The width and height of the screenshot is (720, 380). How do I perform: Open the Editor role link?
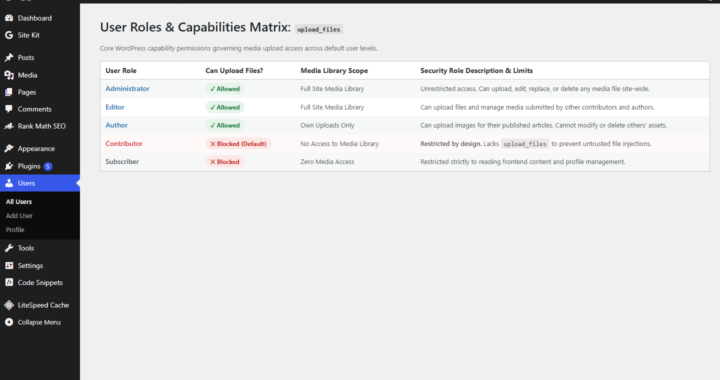point(115,107)
